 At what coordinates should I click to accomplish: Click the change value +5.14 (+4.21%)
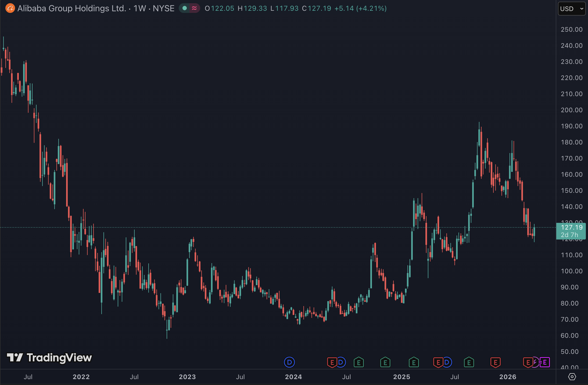tap(361, 8)
